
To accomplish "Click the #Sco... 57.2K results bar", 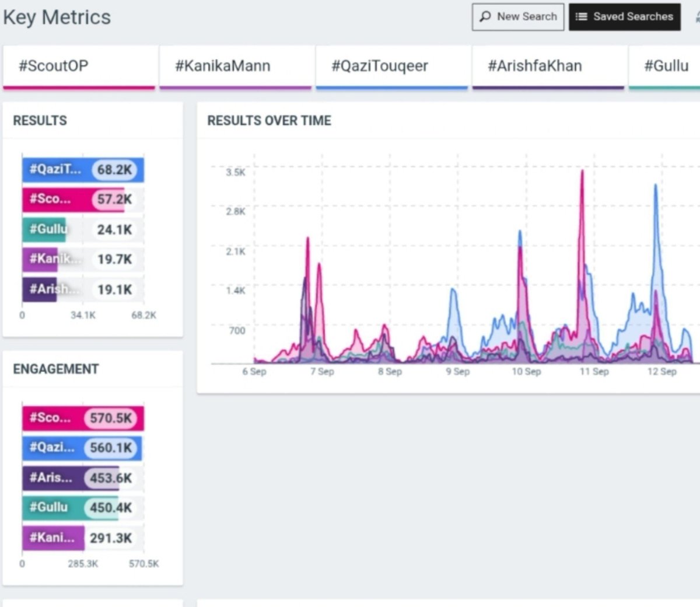I will point(83,200).
